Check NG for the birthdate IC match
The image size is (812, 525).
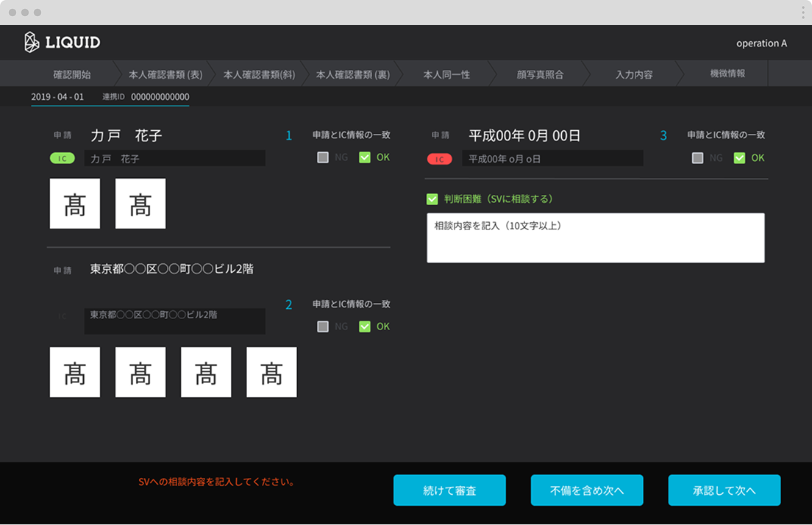(x=697, y=157)
